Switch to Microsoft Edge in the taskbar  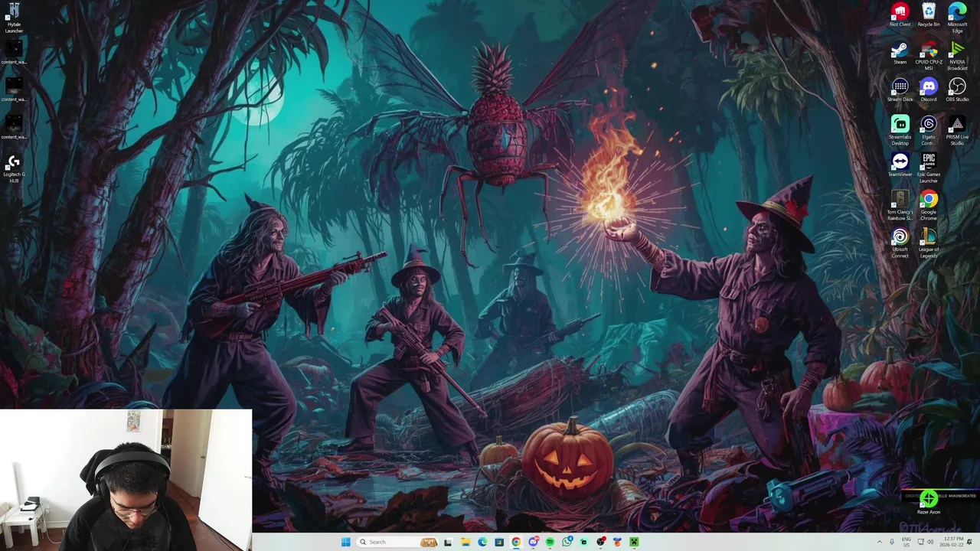click(482, 542)
